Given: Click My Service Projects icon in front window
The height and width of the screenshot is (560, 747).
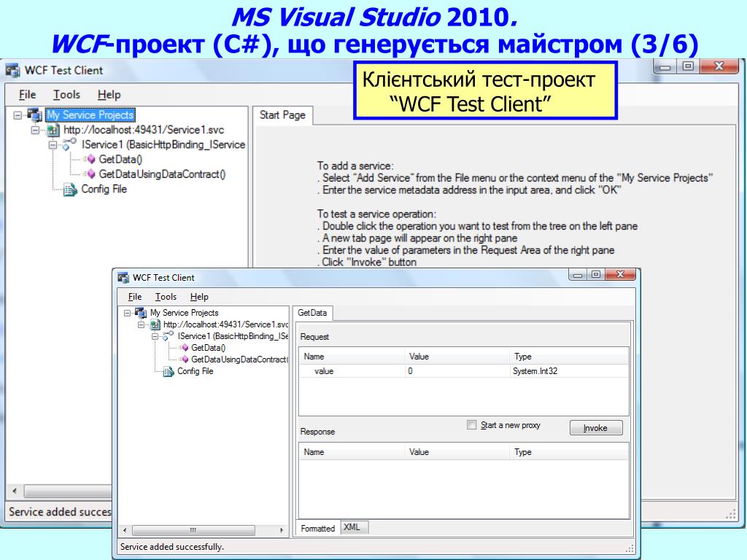Looking at the screenshot, I should coord(141,312).
